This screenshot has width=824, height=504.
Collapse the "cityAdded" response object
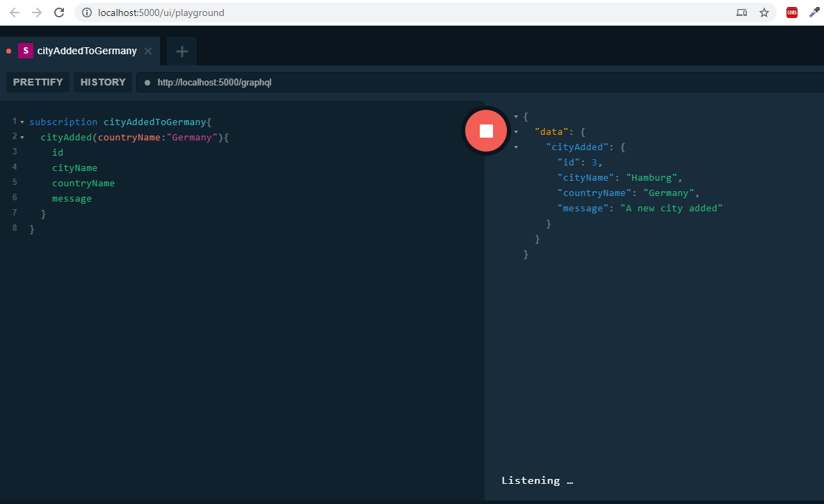[x=516, y=147]
